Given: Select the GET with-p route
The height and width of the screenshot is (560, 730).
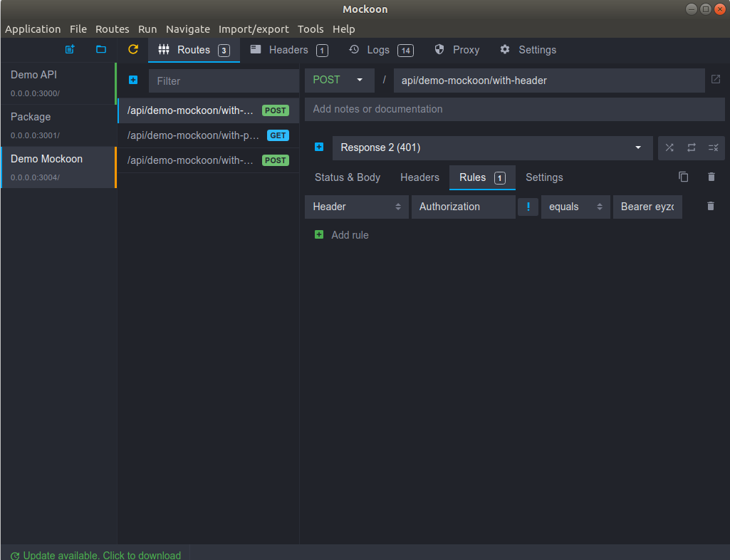Looking at the screenshot, I should 208,135.
